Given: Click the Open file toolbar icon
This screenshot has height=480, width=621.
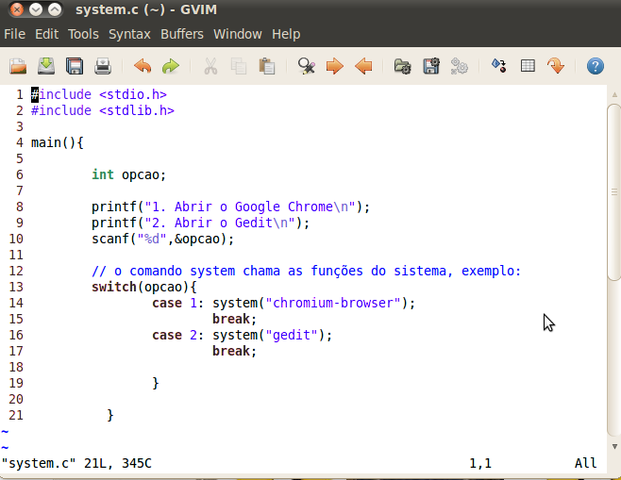Looking at the screenshot, I should click(x=18, y=66).
